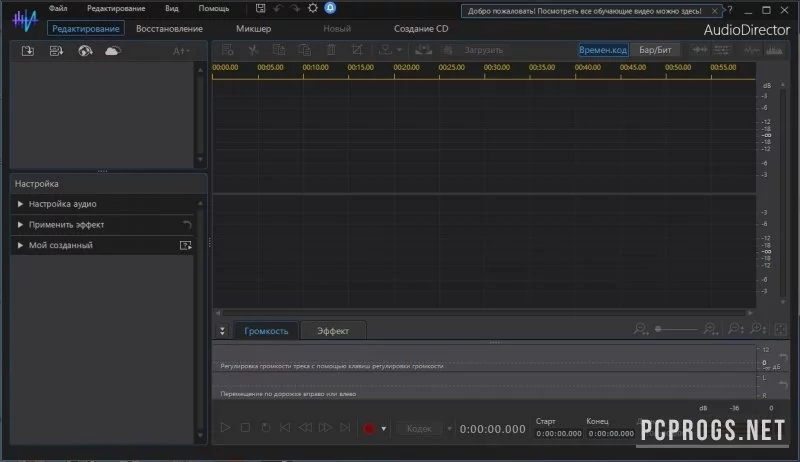Click vertical zoom in magnifier icon

758,329
